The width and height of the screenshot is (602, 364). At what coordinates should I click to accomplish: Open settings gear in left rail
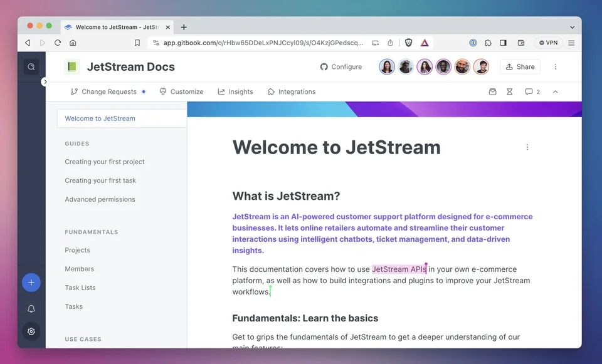[x=31, y=331]
